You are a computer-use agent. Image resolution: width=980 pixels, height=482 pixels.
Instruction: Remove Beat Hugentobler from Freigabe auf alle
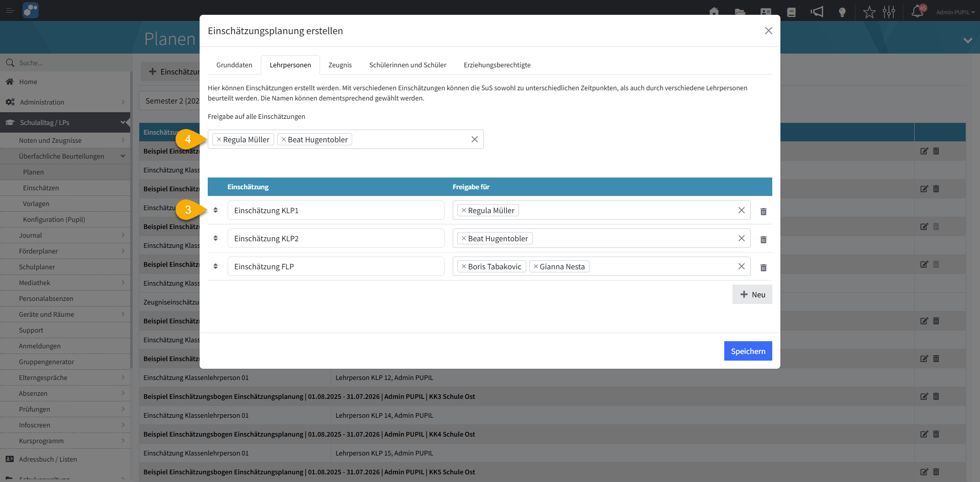coord(284,139)
